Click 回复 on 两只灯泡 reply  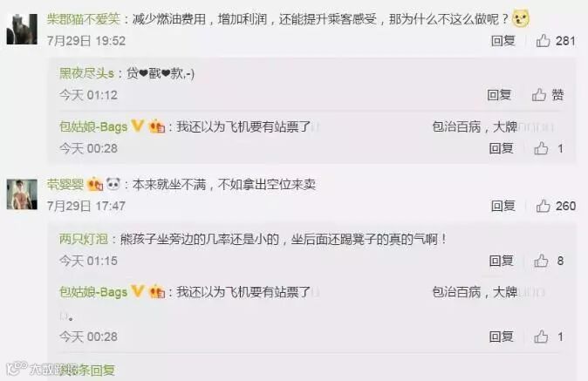pos(501,261)
